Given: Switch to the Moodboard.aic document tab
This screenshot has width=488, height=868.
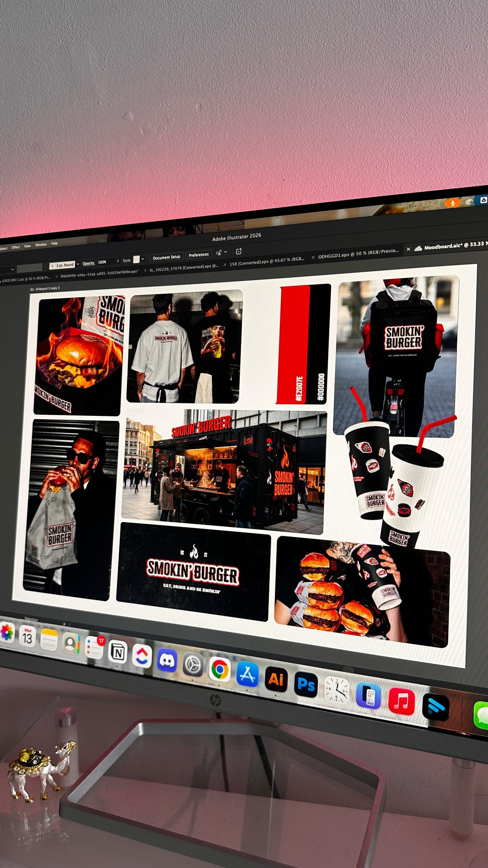Looking at the screenshot, I should 452,246.
